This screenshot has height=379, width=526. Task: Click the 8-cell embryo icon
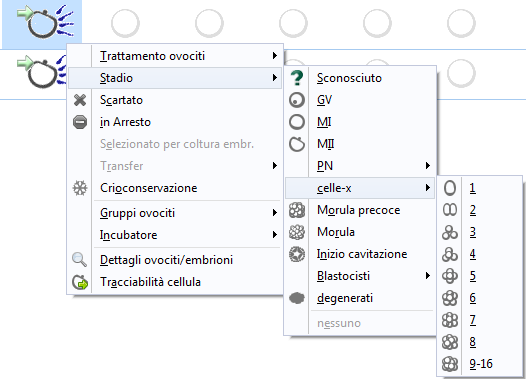click(x=450, y=342)
